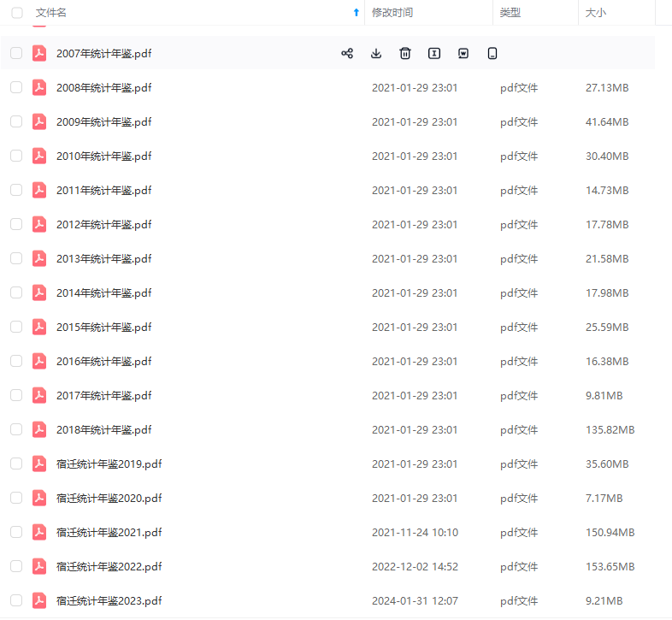Click the PDF icon of 宿迁统计年鉴2021.pdf
This screenshot has height=620, width=672.
pos(39,532)
